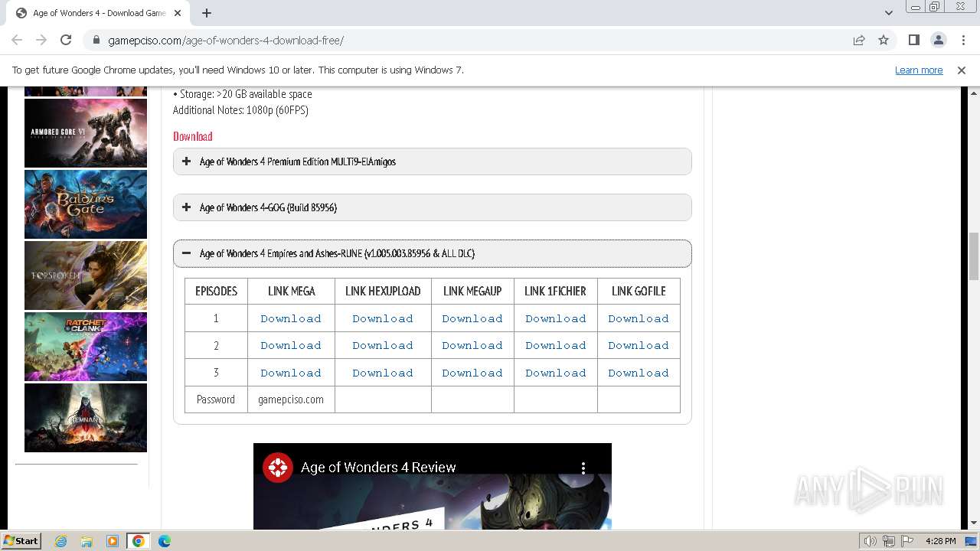Download episode 2 from LINK GOFILE
Viewport: 980px width, 551px height.
tap(639, 345)
